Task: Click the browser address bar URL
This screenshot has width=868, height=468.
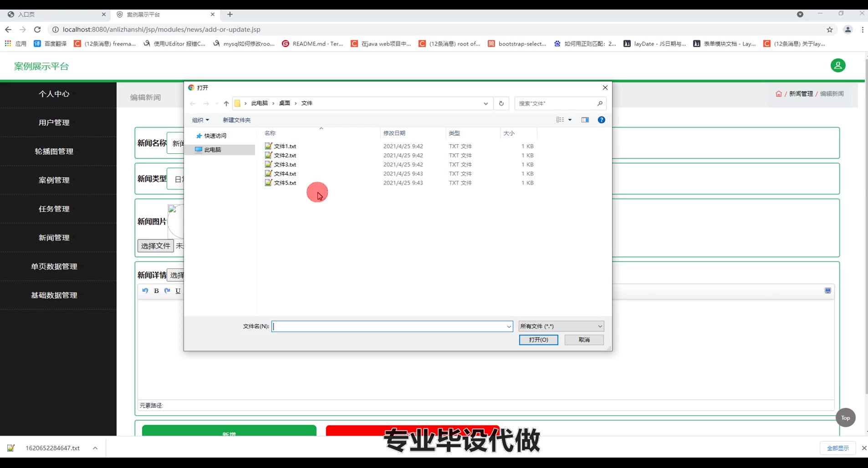Action: click(x=162, y=30)
